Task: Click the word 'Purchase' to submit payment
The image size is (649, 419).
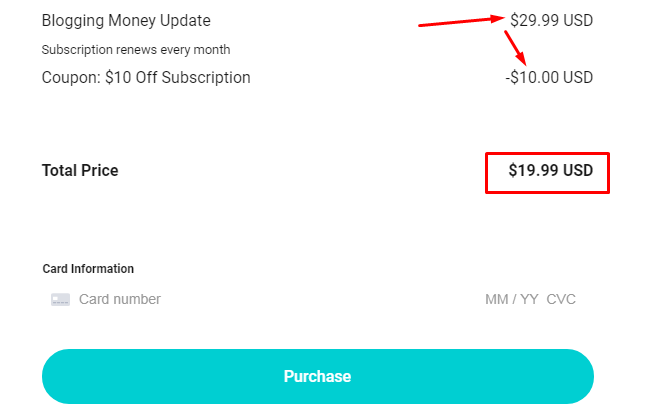Action: (317, 377)
